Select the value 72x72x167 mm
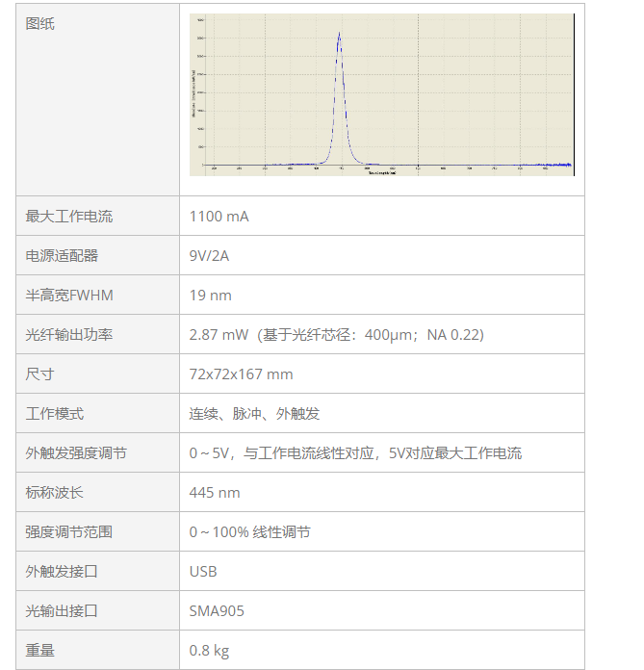Image resolution: width=644 pixels, height=670 pixels. tap(241, 374)
